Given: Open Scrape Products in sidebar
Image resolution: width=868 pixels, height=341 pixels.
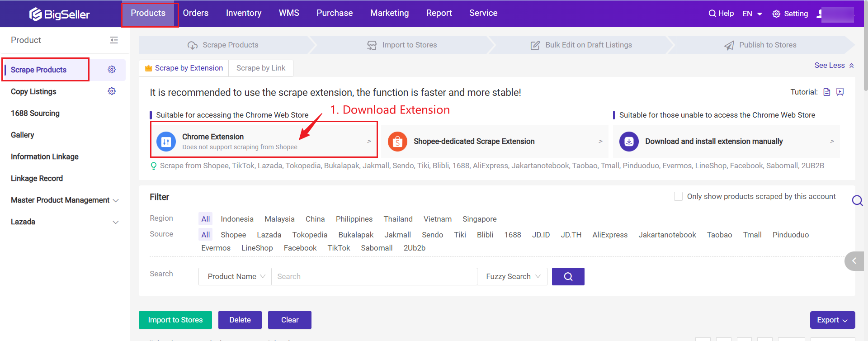Looking at the screenshot, I should click(39, 70).
